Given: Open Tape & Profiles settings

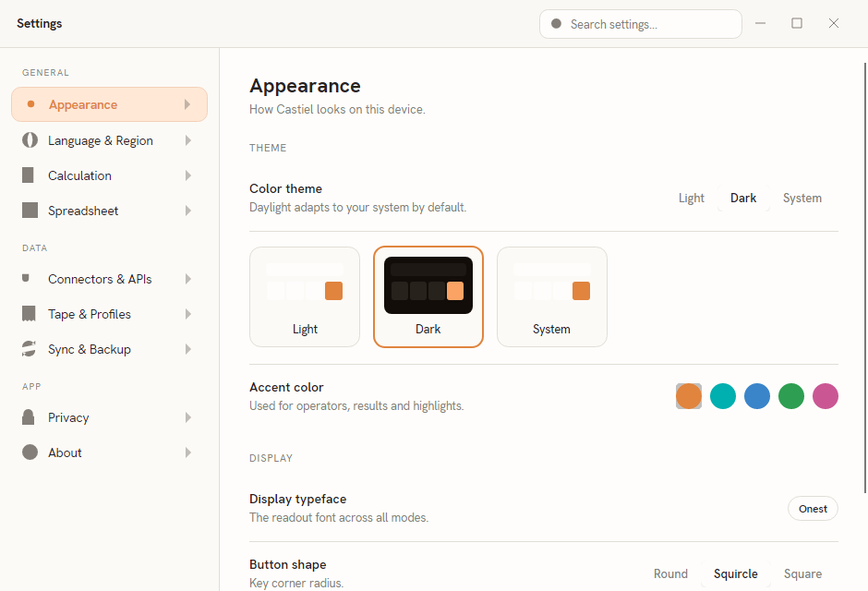Looking at the screenshot, I should click(x=109, y=314).
